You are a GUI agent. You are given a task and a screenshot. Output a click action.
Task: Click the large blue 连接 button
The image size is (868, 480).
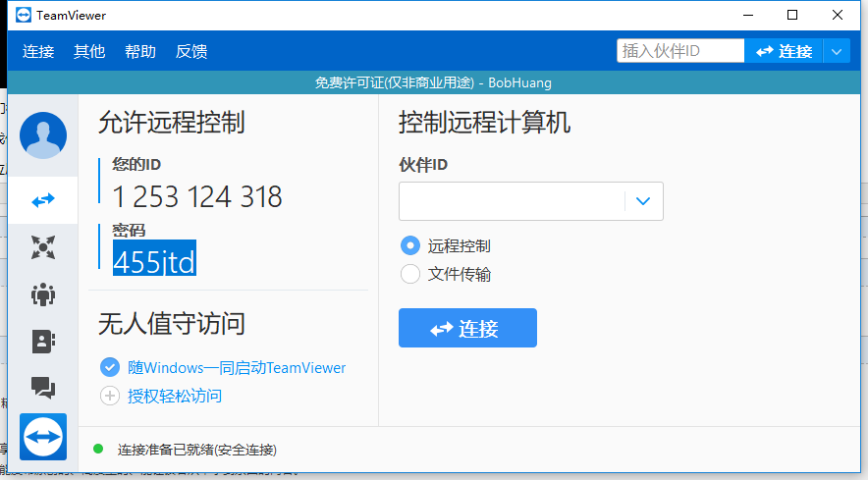point(467,328)
